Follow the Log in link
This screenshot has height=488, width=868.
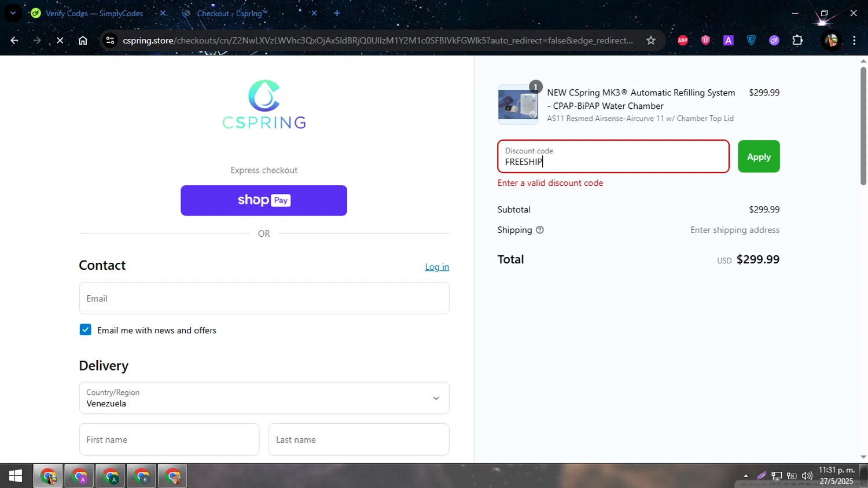pyautogui.click(x=437, y=267)
